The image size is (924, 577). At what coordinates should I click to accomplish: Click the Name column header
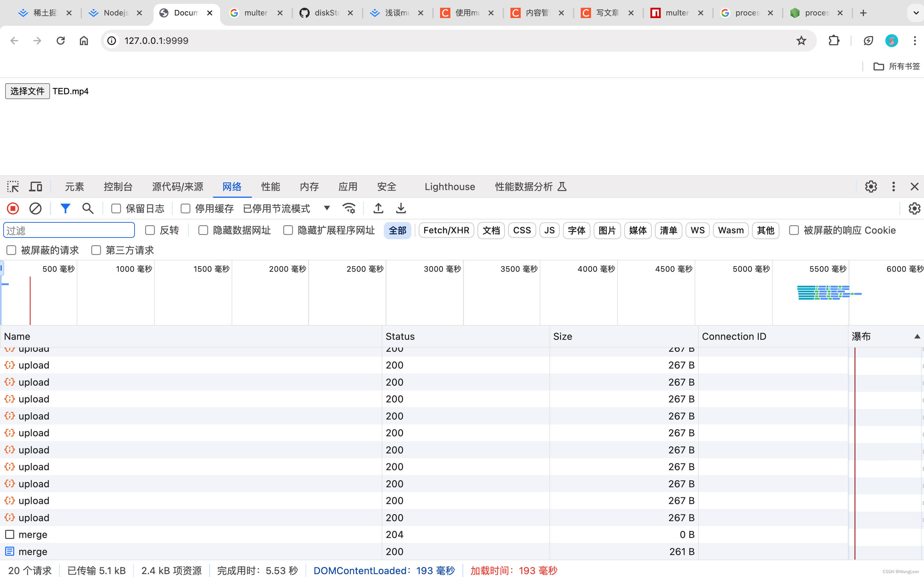[191, 336]
